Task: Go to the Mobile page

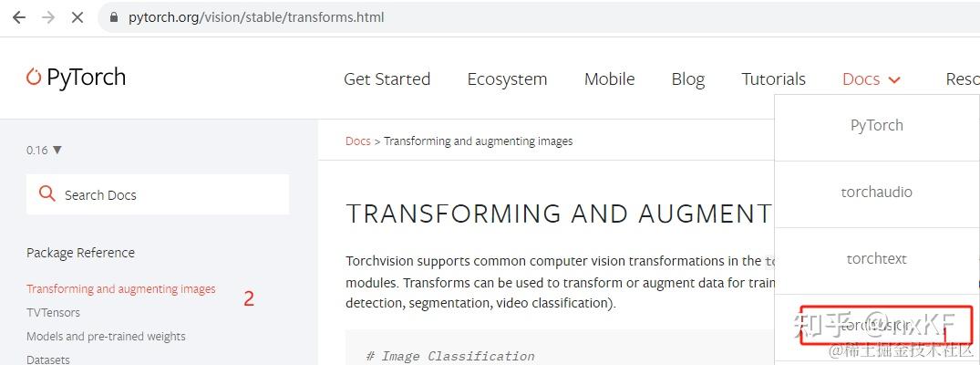Action: coord(609,79)
